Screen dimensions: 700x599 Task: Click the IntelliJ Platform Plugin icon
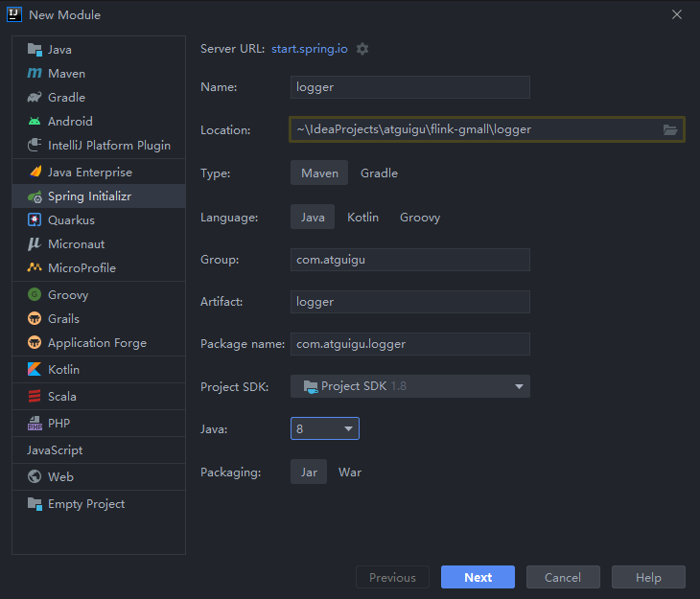(35, 145)
